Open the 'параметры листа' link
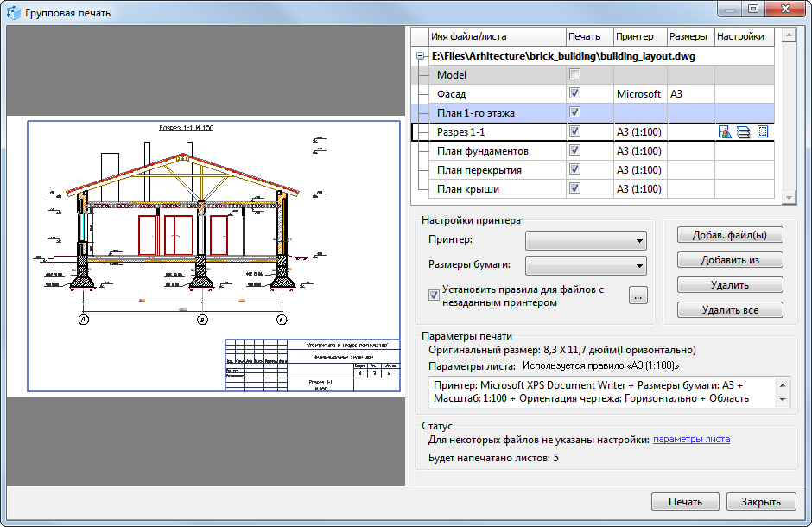Viewport: 812px width, 527px height. point(691,440)
